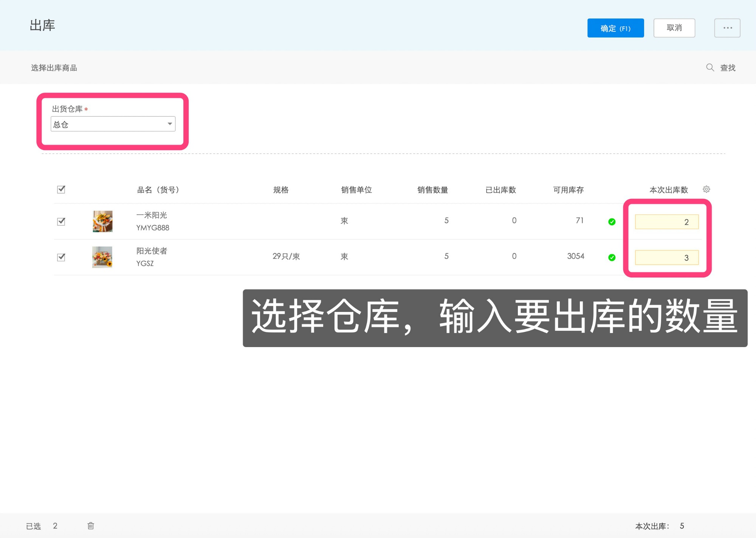Click the available stock value 3054
The height and width of the screenshot is (538, 756).
575,256
